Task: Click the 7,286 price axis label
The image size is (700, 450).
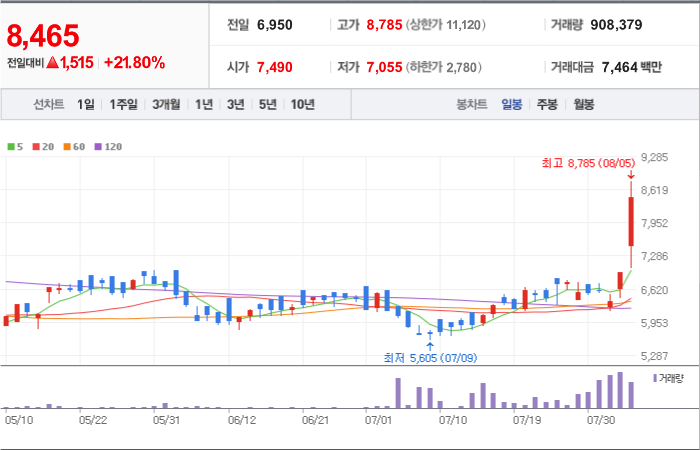Action: click(x=654, y=256)
